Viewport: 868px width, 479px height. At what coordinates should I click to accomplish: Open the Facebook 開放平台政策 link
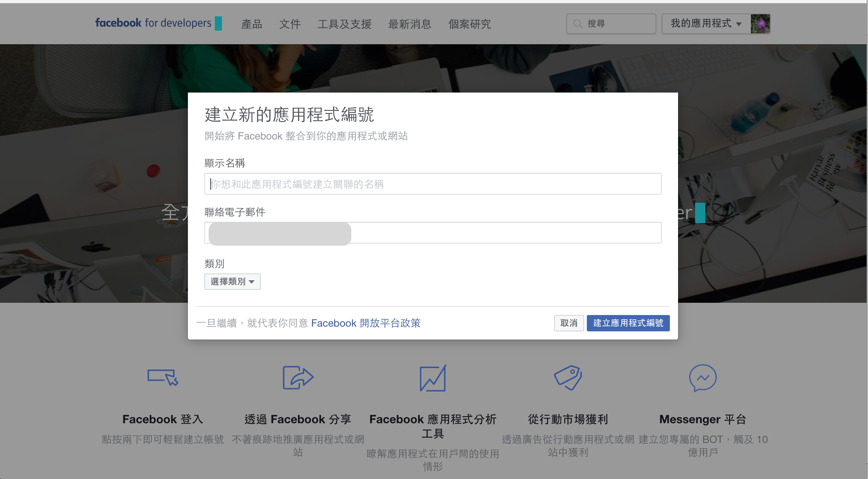pos(366,323)
